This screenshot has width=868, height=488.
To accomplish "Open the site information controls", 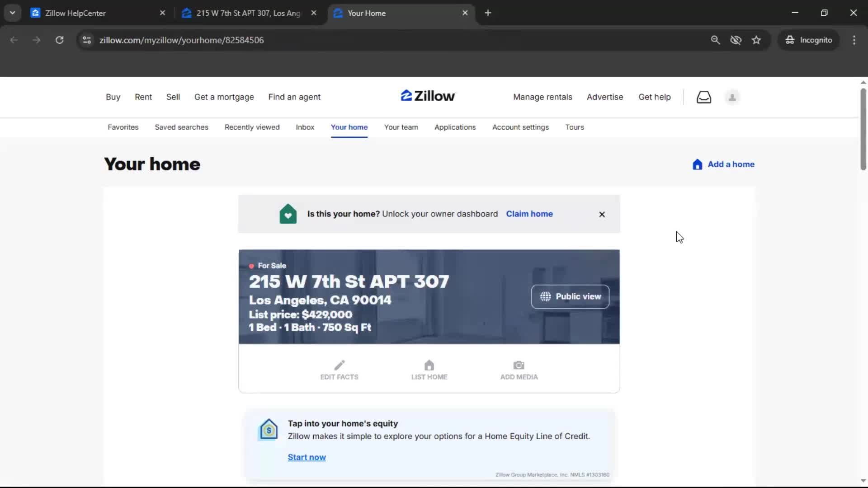I will click(x=87, y=40).
